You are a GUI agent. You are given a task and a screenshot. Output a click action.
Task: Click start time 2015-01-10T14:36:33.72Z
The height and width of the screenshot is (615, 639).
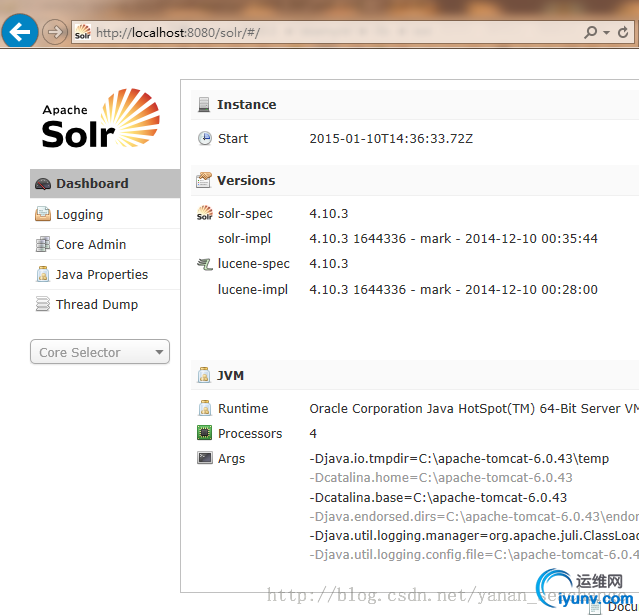click(x=391, y=139)
